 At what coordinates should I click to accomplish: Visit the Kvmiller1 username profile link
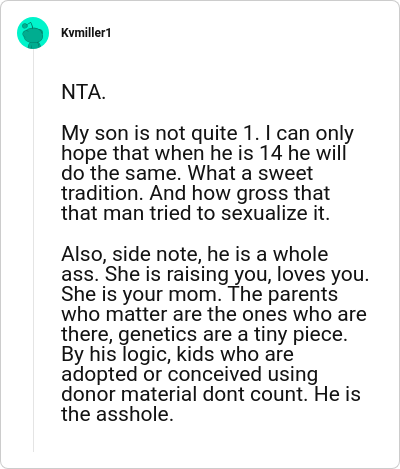pyautogui.click(x=86, y=33)
